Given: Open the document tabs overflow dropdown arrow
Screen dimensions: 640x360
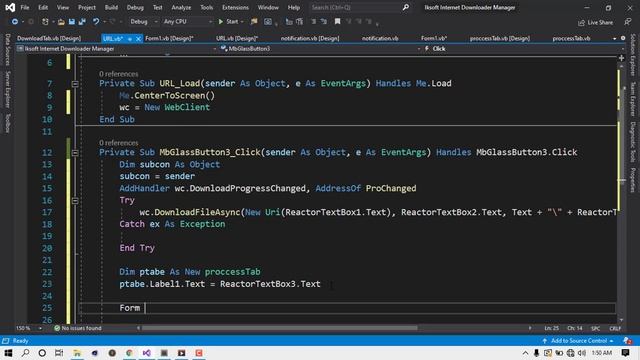Looking at the screenshot, I should (x=614, y=38).
